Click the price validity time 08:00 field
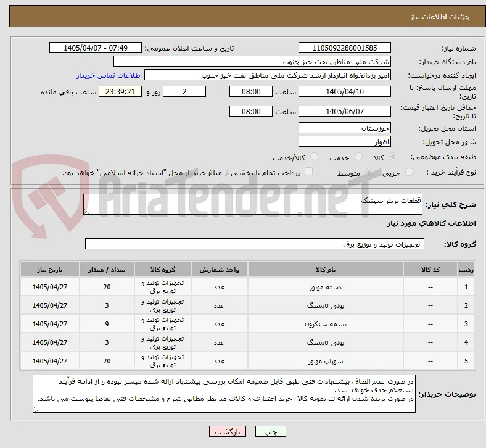The width and height of the screenshot is (486, 448). [x=251, y=111]
